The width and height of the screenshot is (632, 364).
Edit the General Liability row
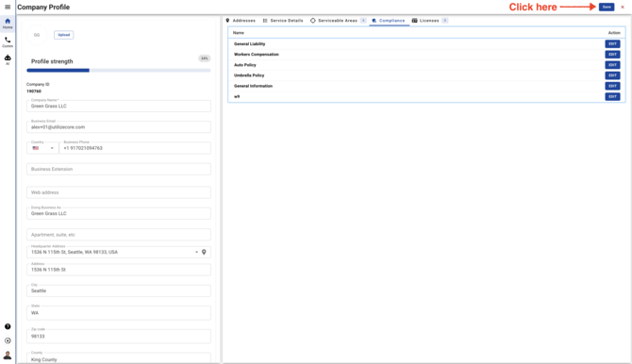pyautogui.click(x=612, y=44)
